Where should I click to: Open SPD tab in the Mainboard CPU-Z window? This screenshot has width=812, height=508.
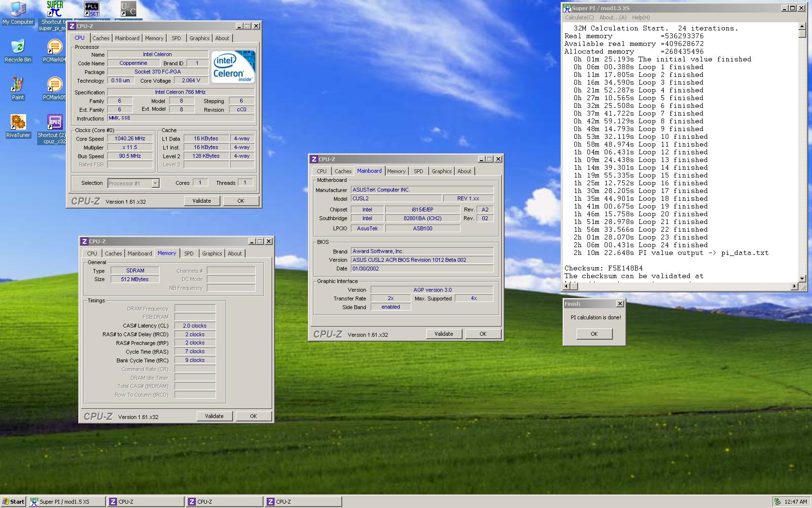pyautogui.click(x=419, y=171)
